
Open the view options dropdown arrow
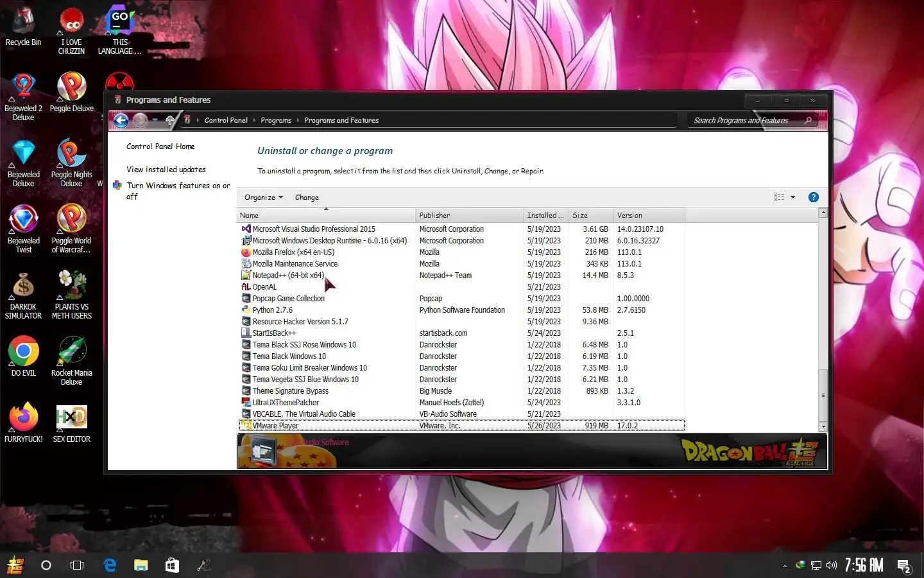click(792, 197)
